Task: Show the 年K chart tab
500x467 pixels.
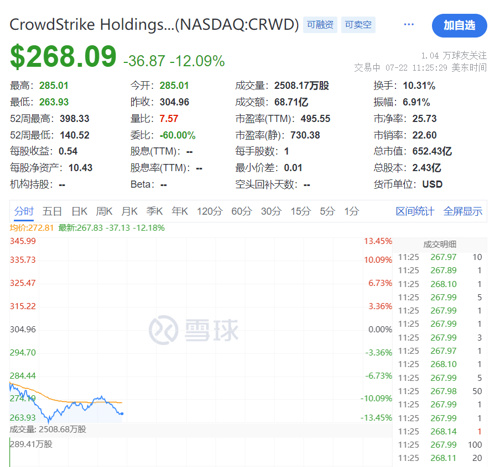Action: (180, 211)
